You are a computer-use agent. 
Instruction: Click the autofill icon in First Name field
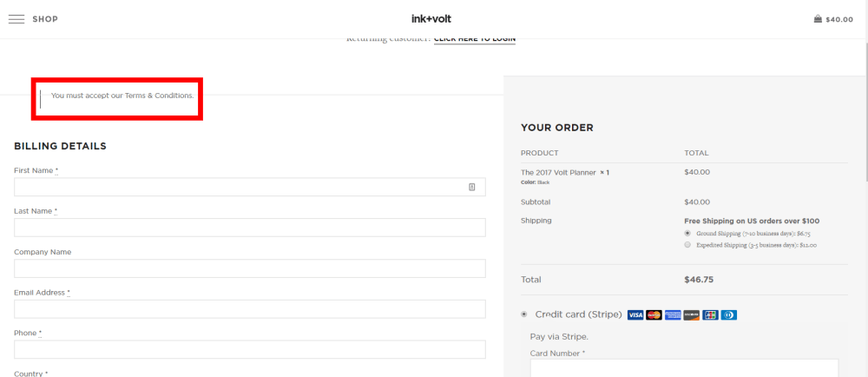(x=472, y=187)
